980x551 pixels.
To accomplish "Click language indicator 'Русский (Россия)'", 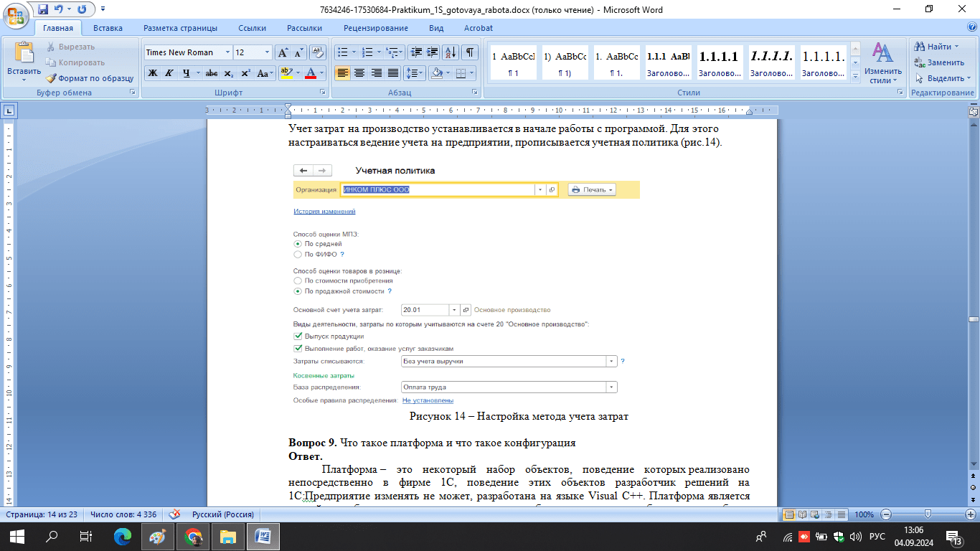I will coord(223,514).
